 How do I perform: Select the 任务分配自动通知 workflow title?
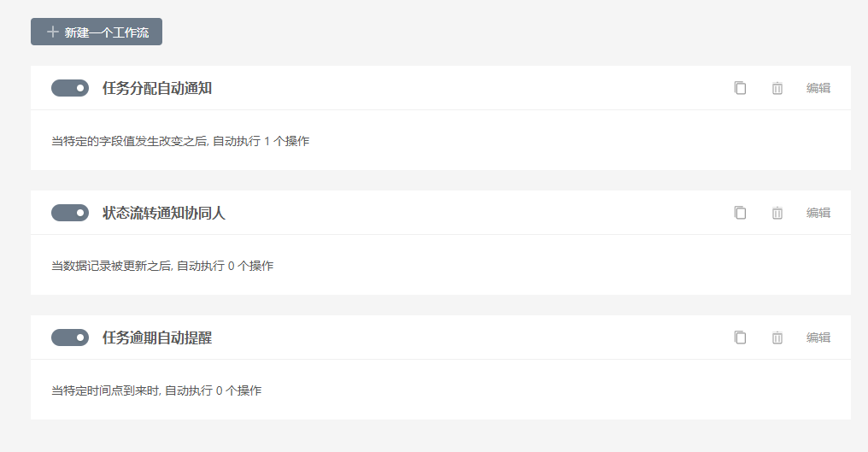(157, 88)
